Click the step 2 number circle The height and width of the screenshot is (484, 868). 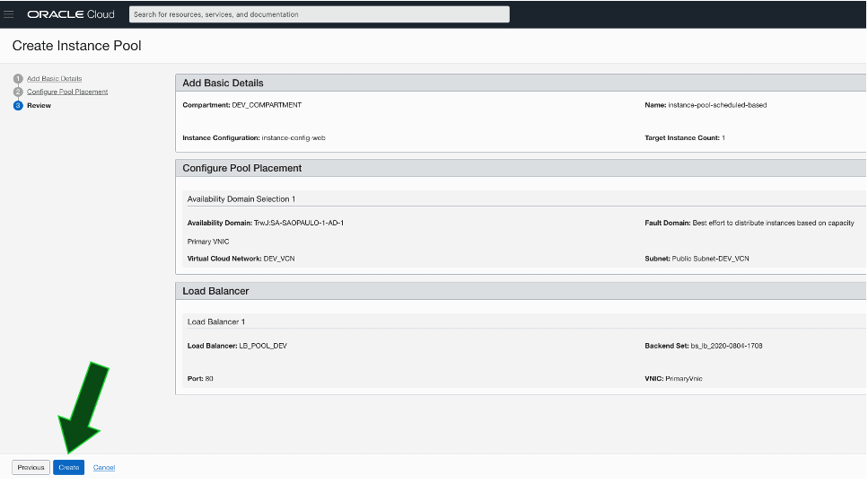(x=18, y=92)
